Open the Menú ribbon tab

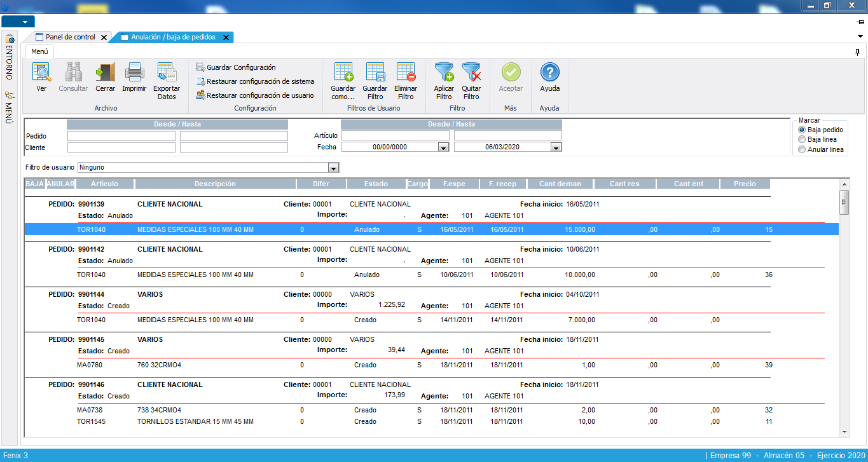[x=39, y=51]
